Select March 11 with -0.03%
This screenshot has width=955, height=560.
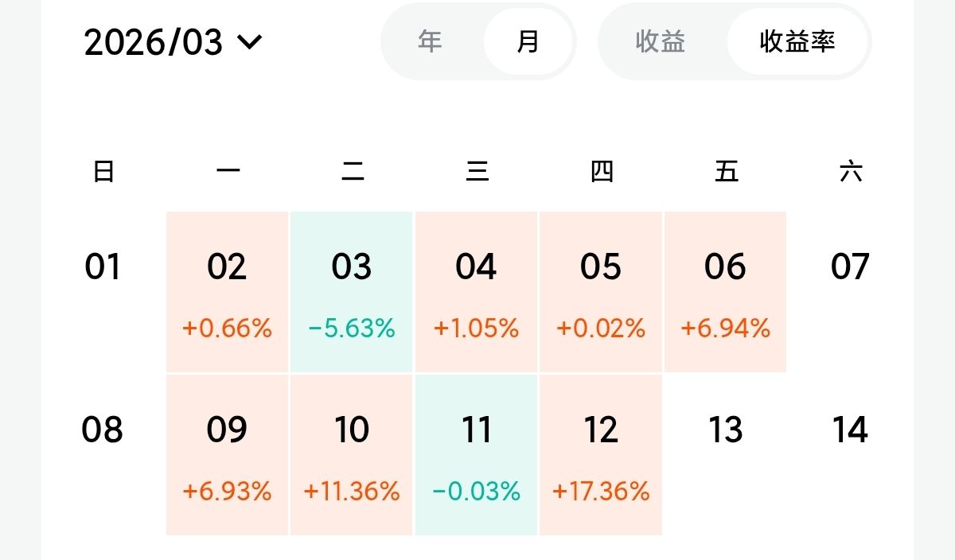pyautogui.click(x=476, y=455)
